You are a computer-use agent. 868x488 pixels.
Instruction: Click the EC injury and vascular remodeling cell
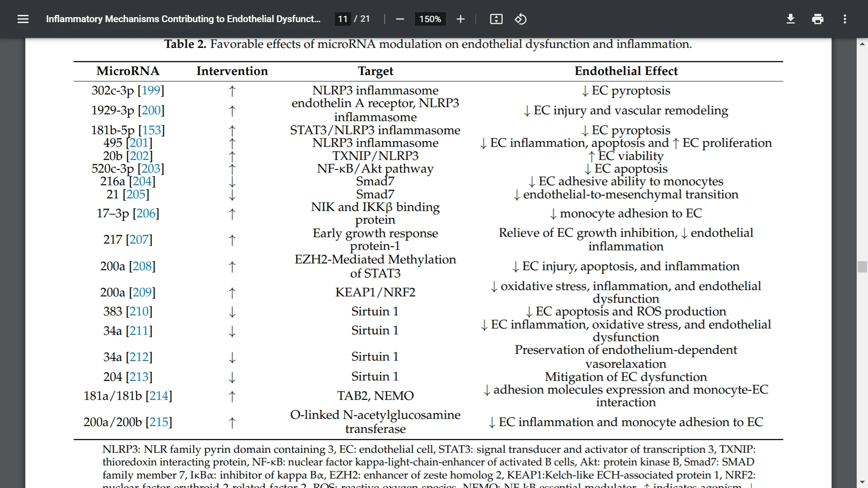(x=626, y=110)
